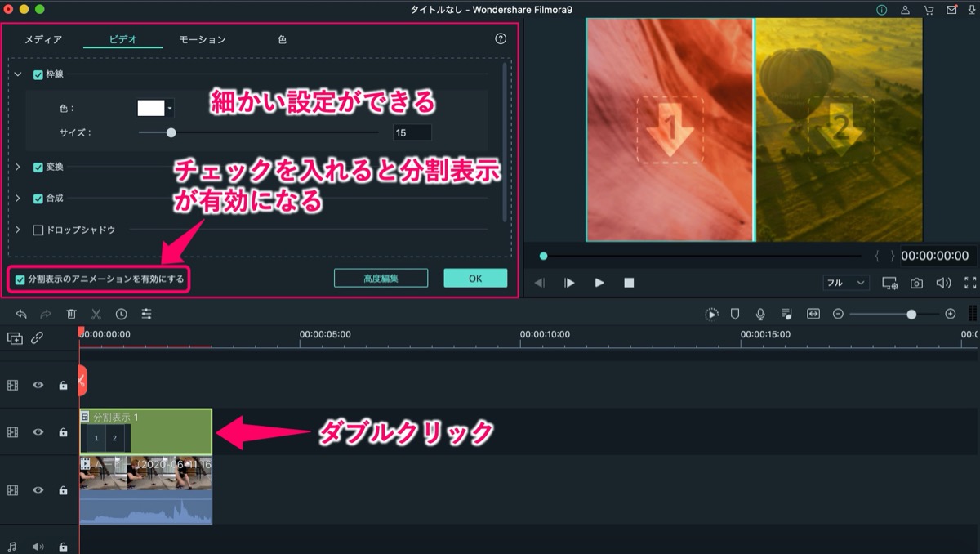Add a marker with the marker icon

click(735, 314)
